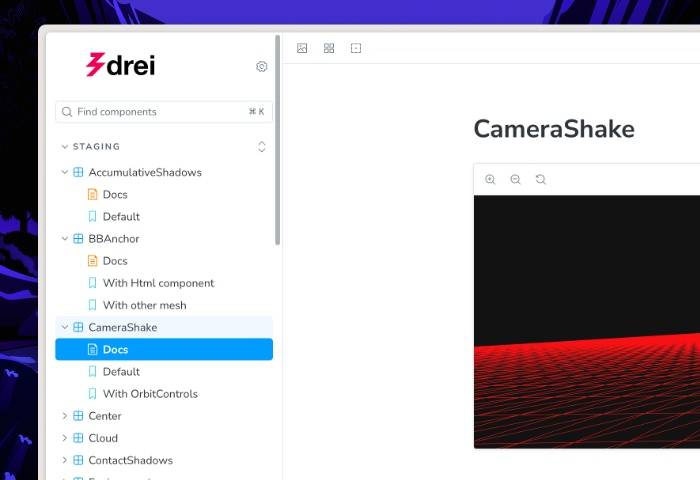Click the drei logo
The image size is (700, 480).
[121, 65]
